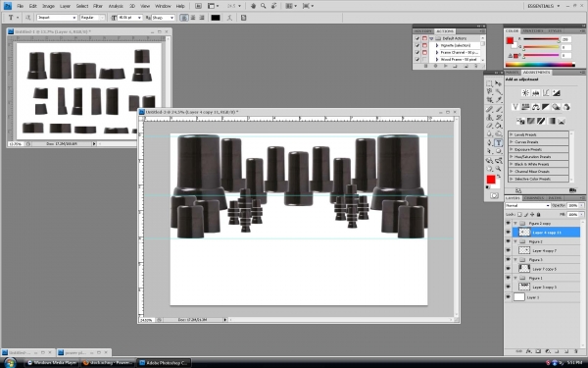Add an Exposure adjustment layer
Viewport: 588px width, 368px height.
click(x=556, y=93)
